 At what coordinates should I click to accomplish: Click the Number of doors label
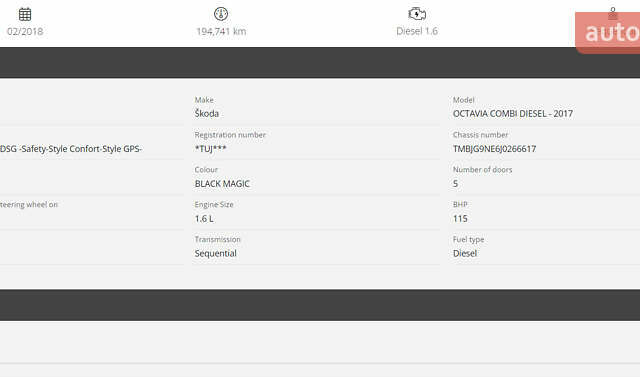tap(482, 169)
